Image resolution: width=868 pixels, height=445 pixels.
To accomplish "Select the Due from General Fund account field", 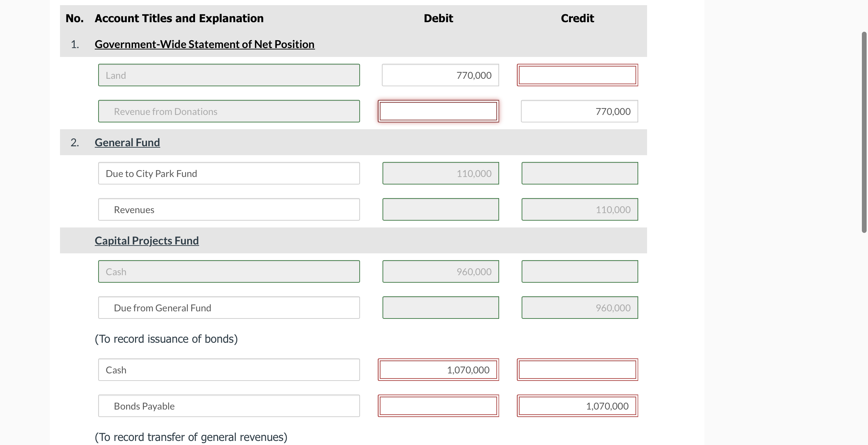I will (229, 308).
